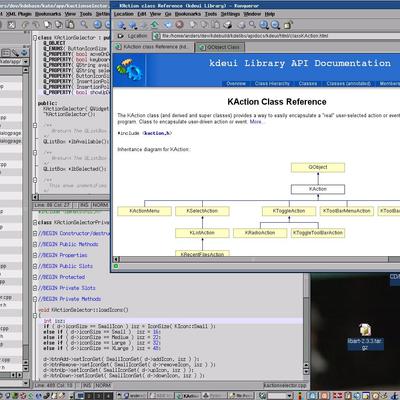
Task: Click the KToolBarMenuAction box in inheritance diagram
Action: tap(347, 211)
